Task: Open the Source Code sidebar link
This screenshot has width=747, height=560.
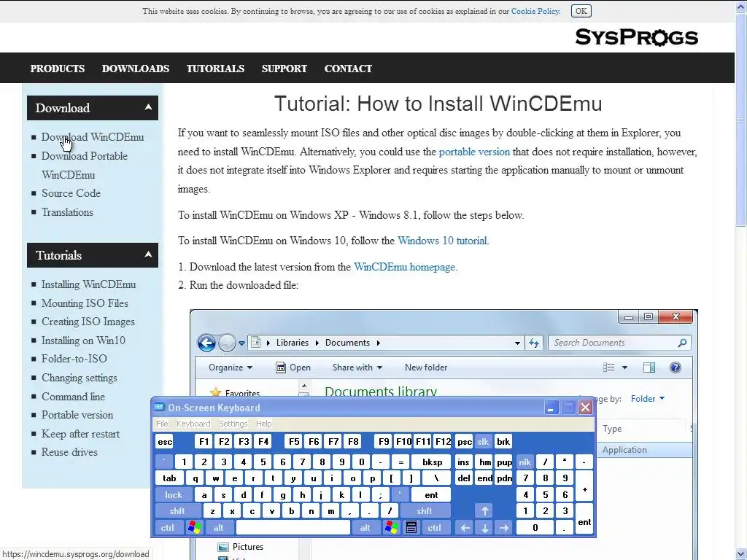Action: coord(71,192)
